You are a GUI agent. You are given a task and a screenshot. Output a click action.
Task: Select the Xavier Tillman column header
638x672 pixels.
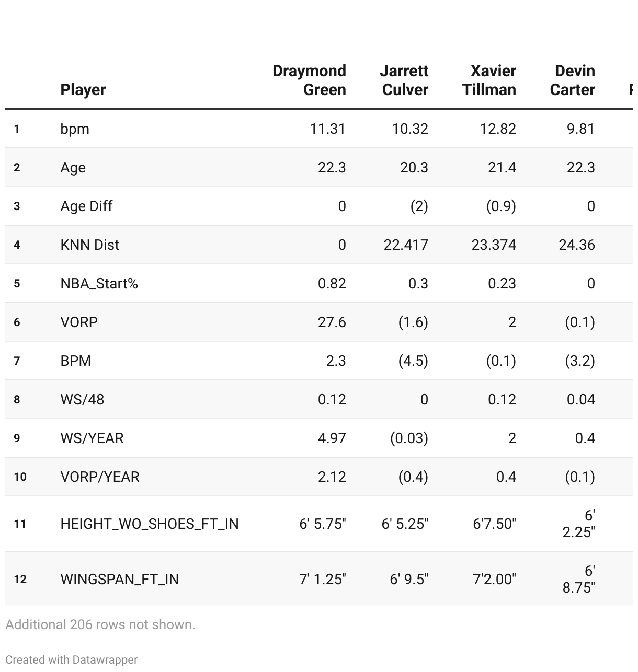pos(489,80)
